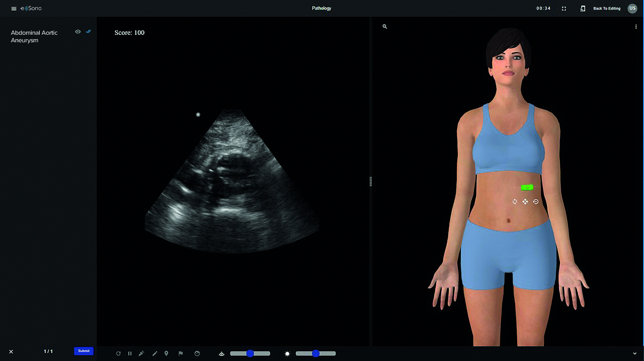Click the rotate-left control under the probe
This screenshot has height=361, width=644.
[515, 201]
